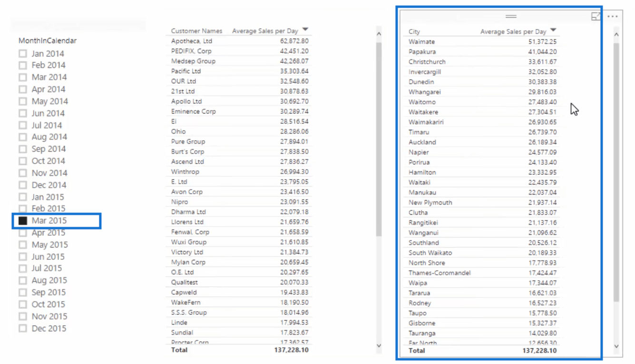Check the Jul 2015 checkbox
This screenshot has height=364, width=635.
coord(23,268)
